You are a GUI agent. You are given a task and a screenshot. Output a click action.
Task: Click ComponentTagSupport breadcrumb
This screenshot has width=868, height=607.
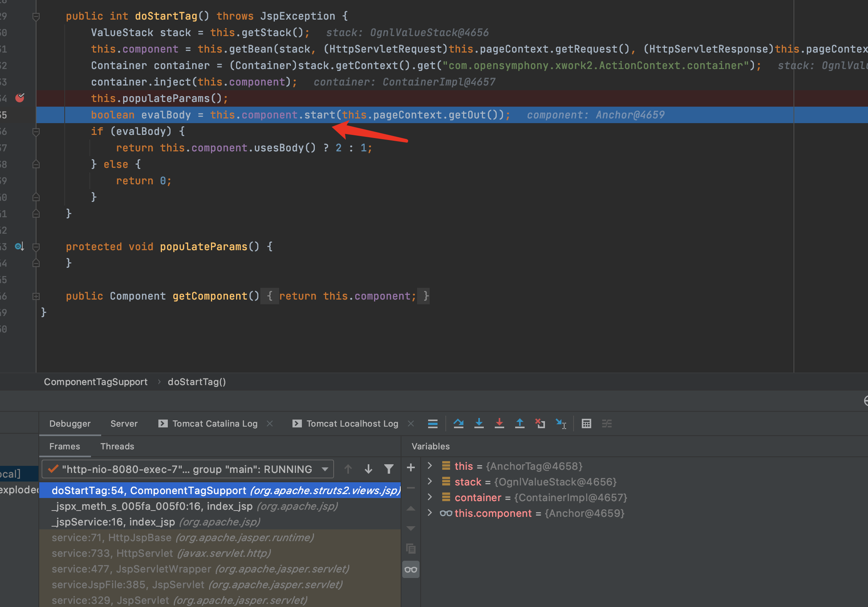click(x=96, y=382)
